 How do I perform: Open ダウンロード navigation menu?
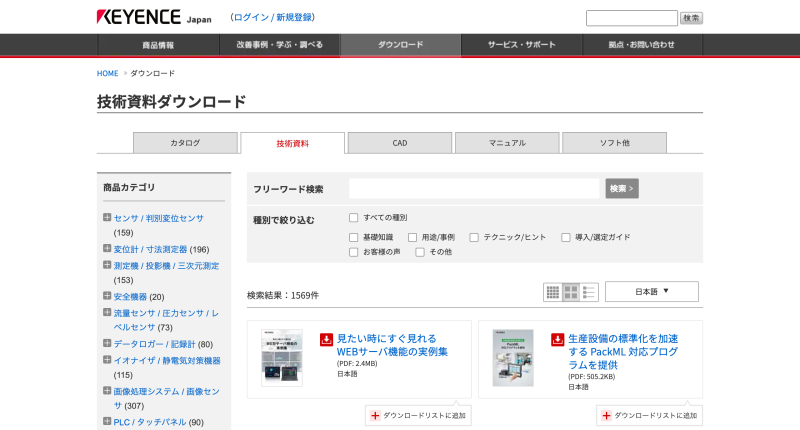[401, 45]
